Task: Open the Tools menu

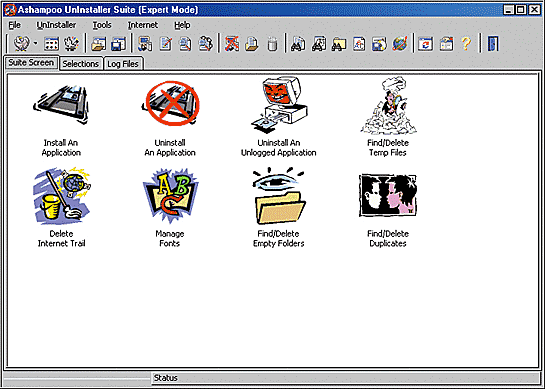Action: (102, 25)
